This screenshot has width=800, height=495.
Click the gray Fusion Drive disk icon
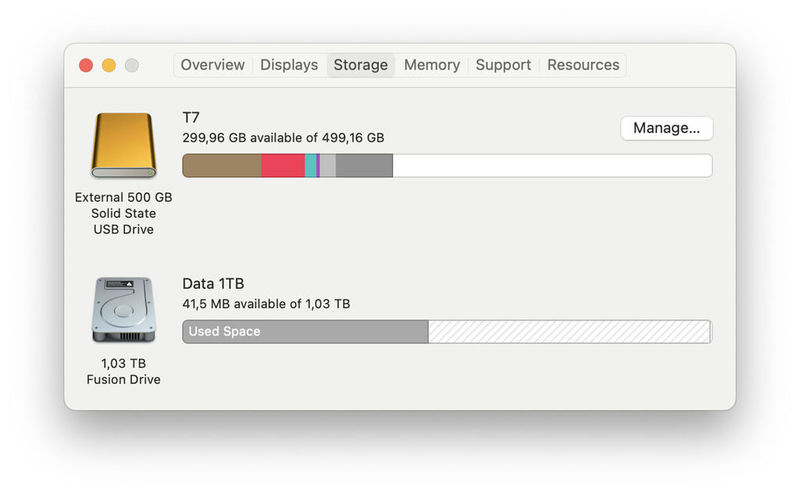tap(123, 310)
